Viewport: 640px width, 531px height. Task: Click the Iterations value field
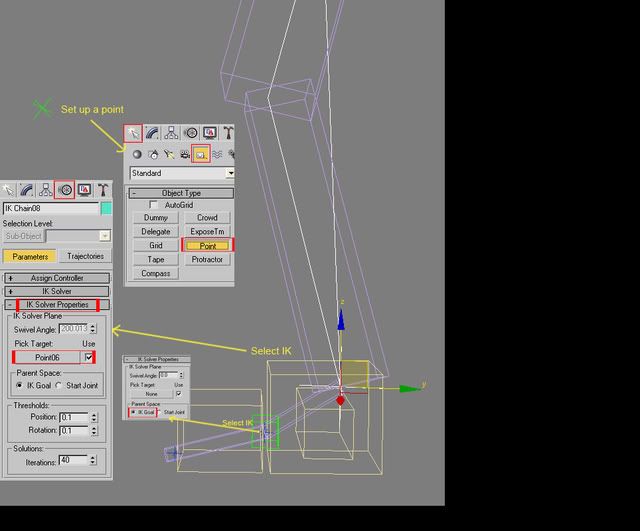72,460
